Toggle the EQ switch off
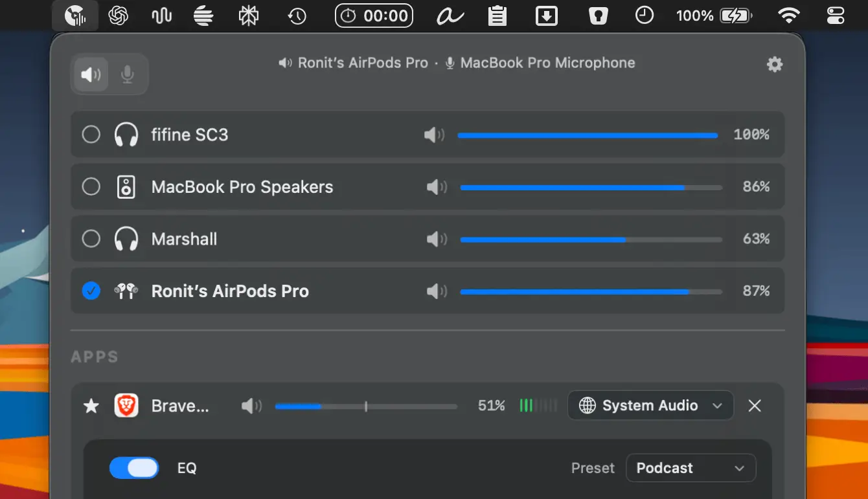The image size is (868, 499). click(x=134, y=468)
